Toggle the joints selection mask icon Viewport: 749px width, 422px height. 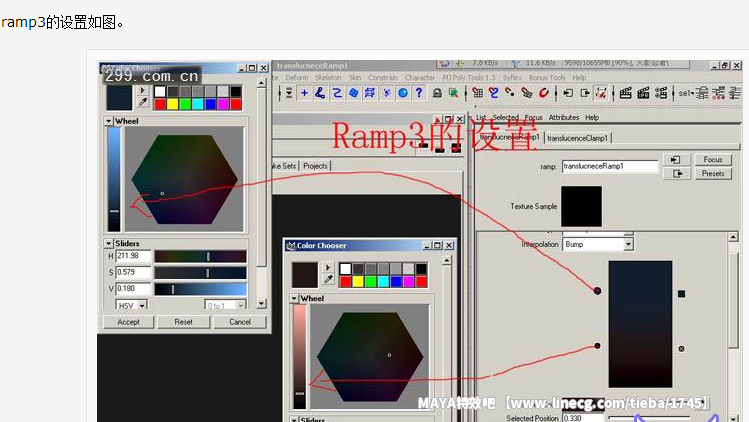tap(320, 93)
